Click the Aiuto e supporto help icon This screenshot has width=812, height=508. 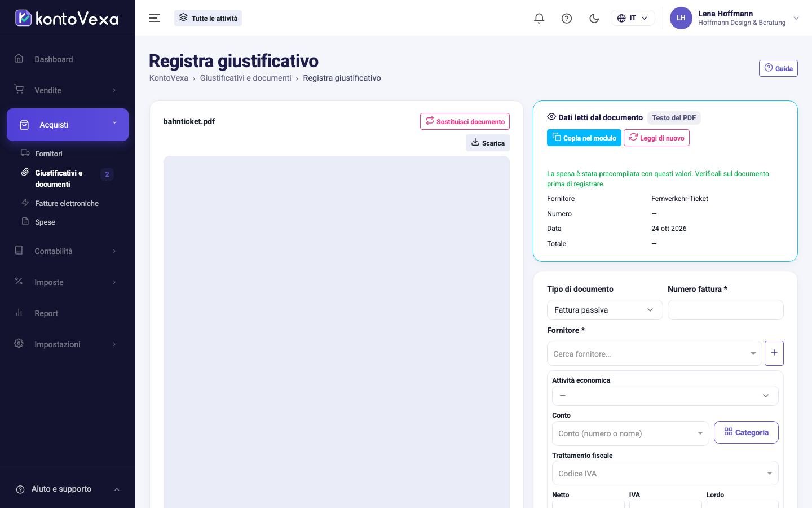pos(20,489)
